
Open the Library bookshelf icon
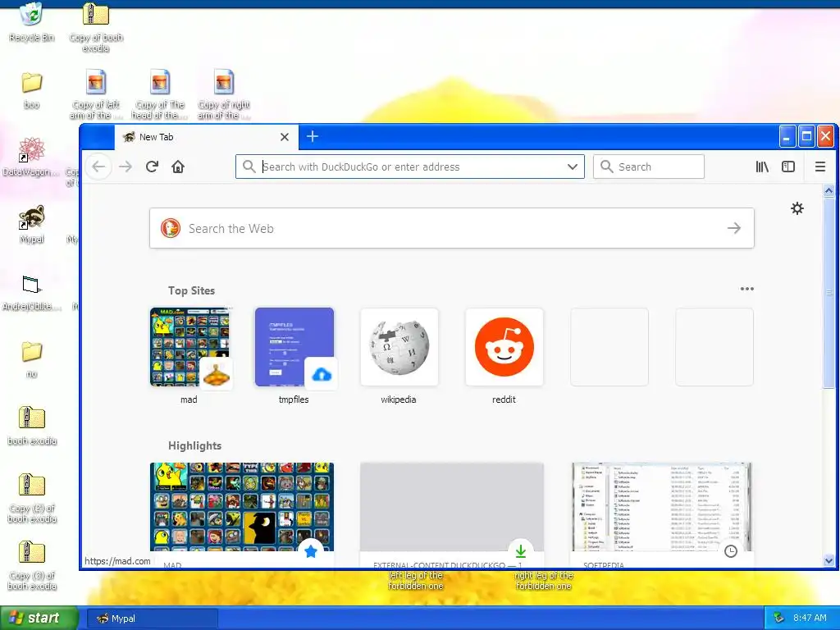[x=762, y=167]
